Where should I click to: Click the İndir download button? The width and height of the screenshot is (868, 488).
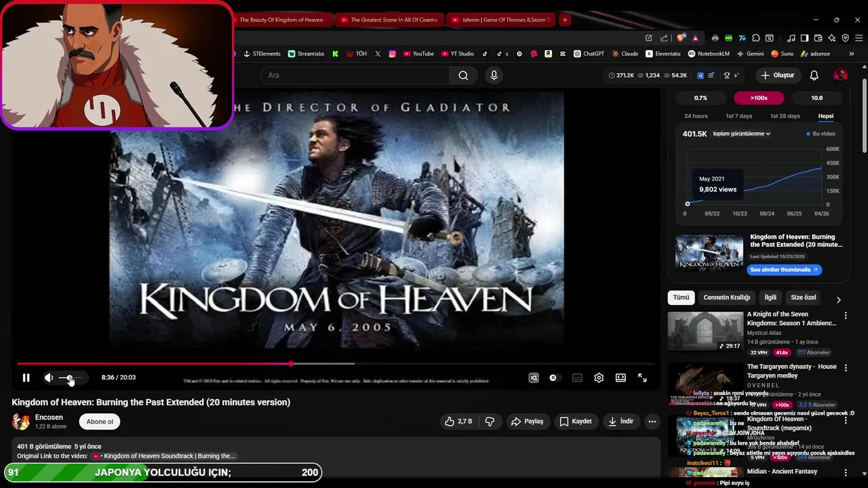620,422
